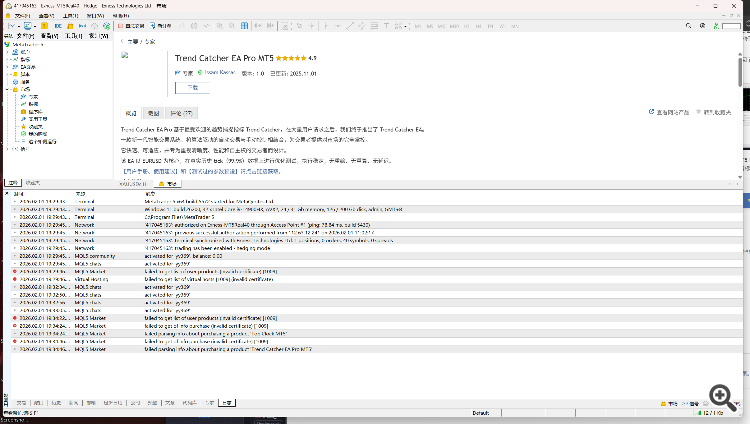Select the D1 timeframe button
This screenshot has height=424, width=750.
tap(490, 26)
